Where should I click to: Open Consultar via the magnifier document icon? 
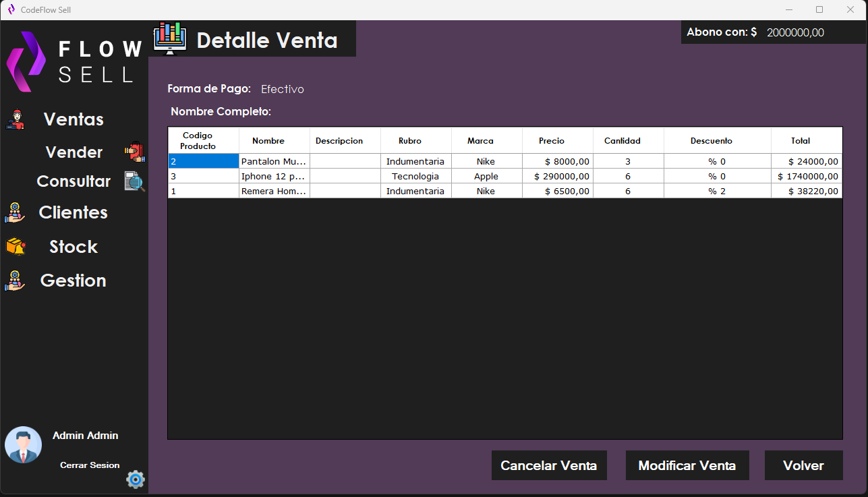point(134,181)
